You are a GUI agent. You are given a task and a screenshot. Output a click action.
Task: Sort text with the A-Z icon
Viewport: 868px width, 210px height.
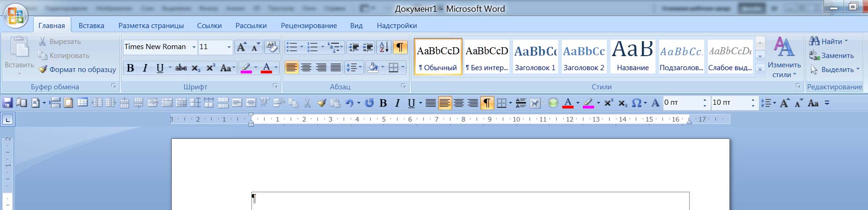click(383, 47)
